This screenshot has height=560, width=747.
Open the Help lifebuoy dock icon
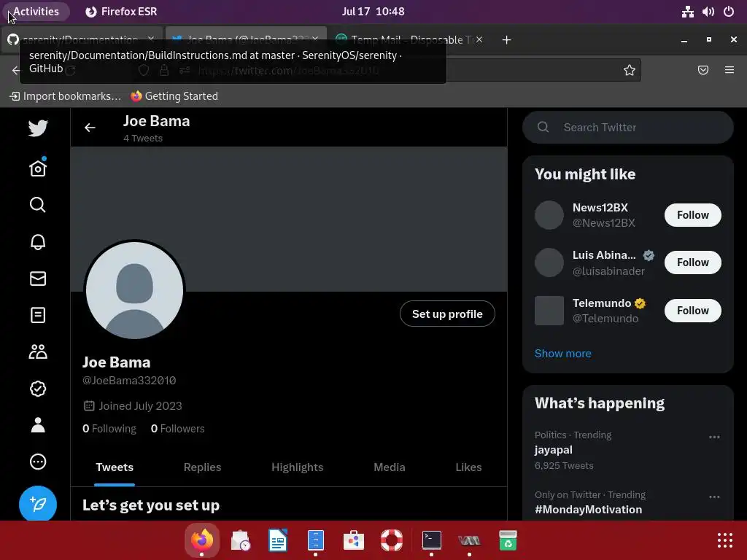click(392, 540)
